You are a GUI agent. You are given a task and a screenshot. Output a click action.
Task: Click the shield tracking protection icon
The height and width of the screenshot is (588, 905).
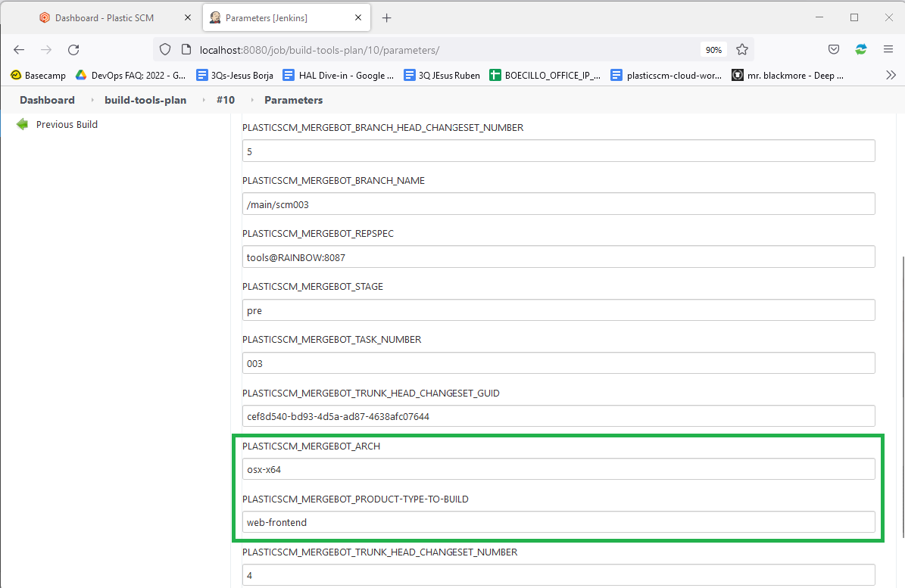(165, 50)
